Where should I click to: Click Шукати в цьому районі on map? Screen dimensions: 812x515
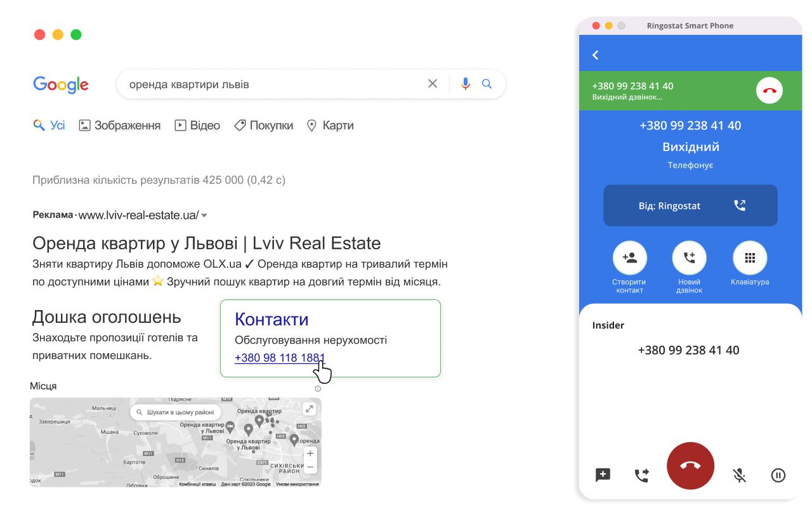point(176,412)
